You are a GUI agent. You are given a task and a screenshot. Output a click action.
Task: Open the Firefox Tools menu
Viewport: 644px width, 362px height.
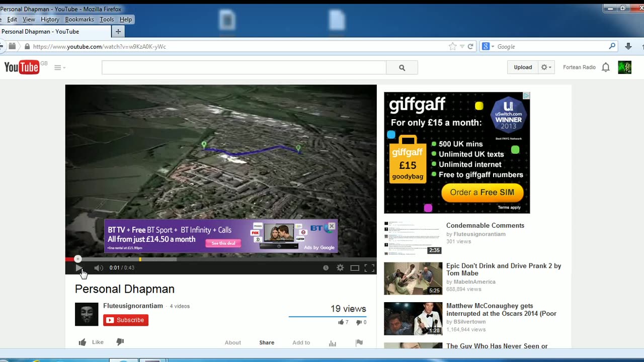point(107,20)
